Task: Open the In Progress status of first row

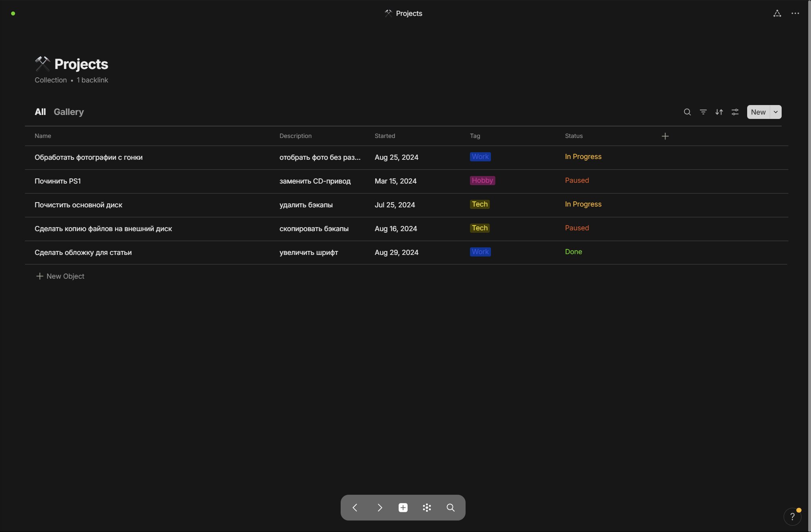Action: 583,157
